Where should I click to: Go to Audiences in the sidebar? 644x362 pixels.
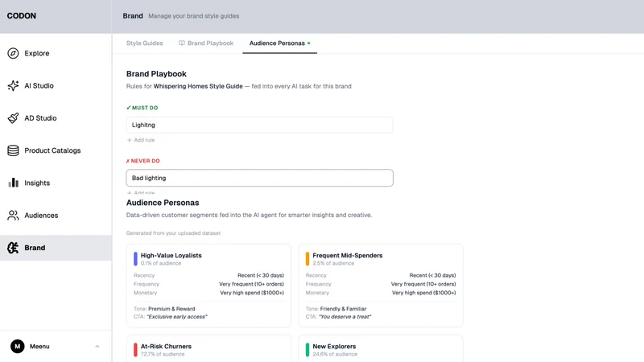point(56,215)
